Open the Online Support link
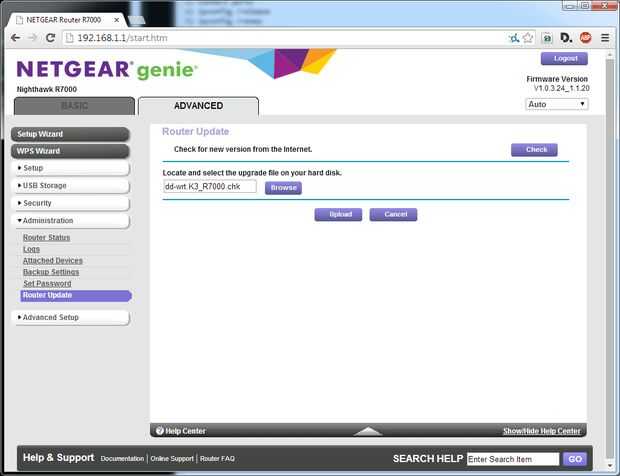This screenshot has width=620, height=476. (x=172, y=459)
